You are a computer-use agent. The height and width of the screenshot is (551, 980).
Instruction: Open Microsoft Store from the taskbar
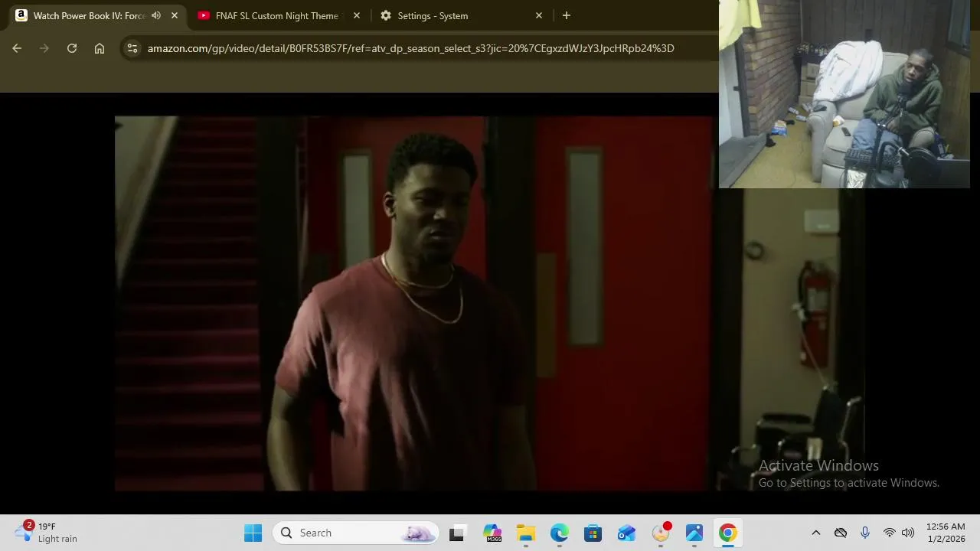(593, 533)
